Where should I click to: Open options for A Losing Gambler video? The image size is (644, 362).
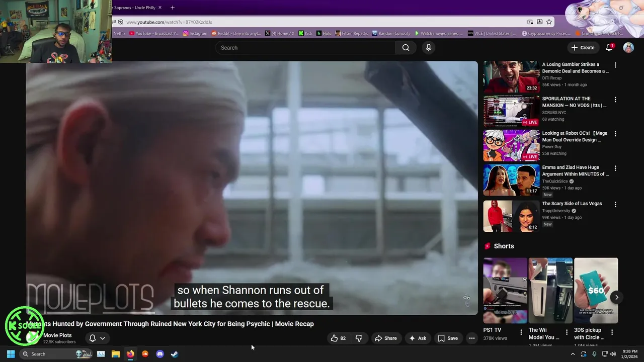click(x=615, y=65)
